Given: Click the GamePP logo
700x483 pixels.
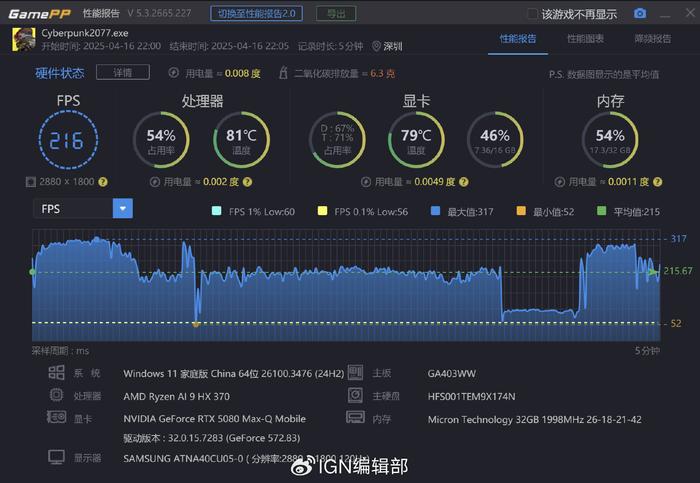Looking at the screenshot, I should pyautogui.click(x=39, y=14).
